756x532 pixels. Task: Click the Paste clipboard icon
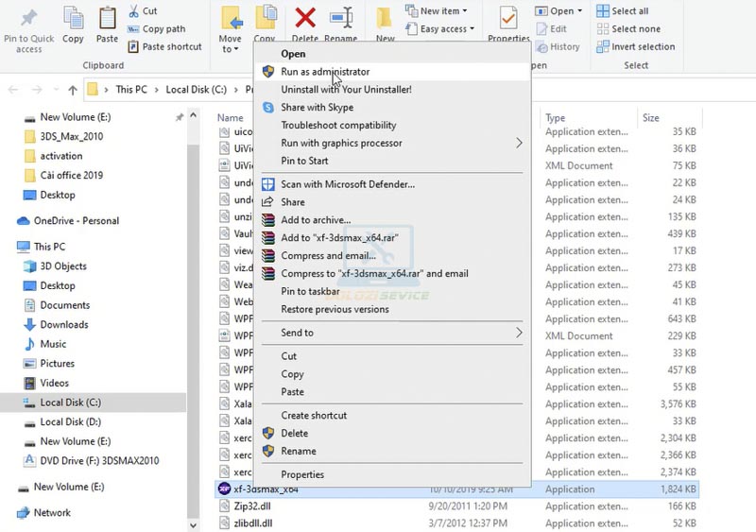[107, 18]
